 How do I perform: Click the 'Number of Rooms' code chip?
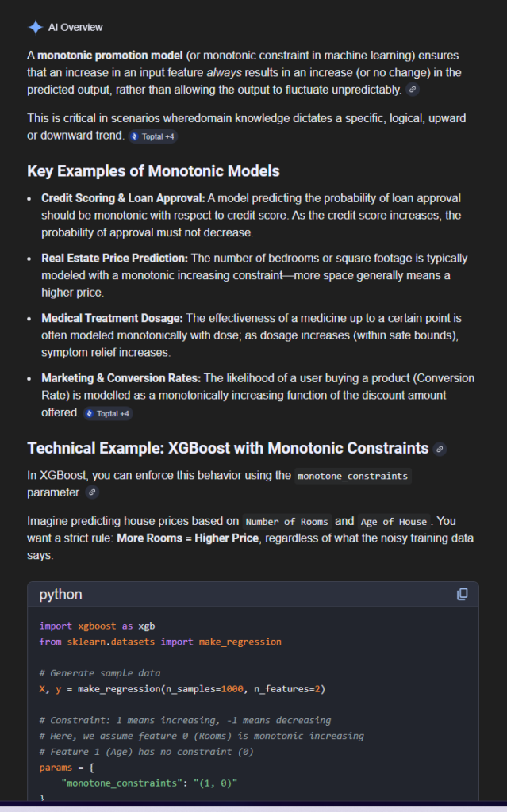[287, 522]
